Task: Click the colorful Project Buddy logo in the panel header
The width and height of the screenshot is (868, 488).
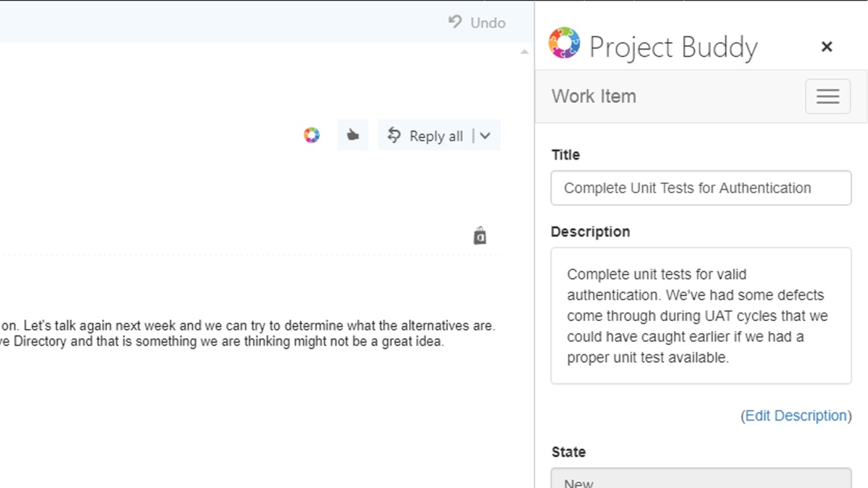Action: (564, 43)
